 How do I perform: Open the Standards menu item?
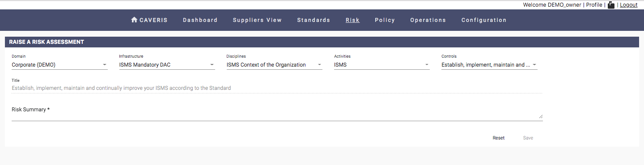[x=314, y=20]
